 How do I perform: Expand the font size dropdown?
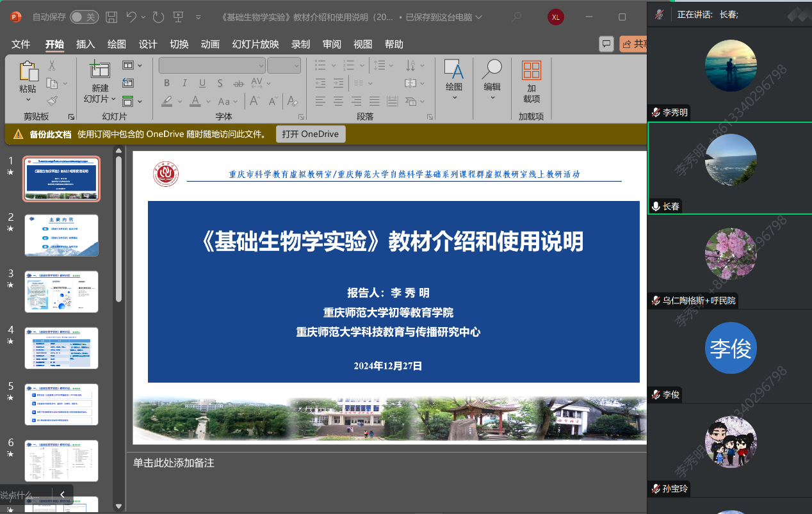point(296,65)
